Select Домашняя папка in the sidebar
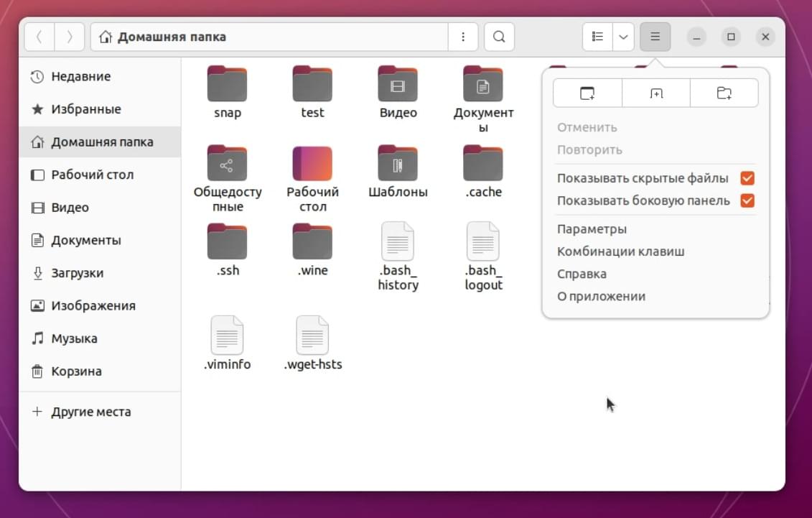The width and height of the screenshot is (812, 518). (100, 142)
